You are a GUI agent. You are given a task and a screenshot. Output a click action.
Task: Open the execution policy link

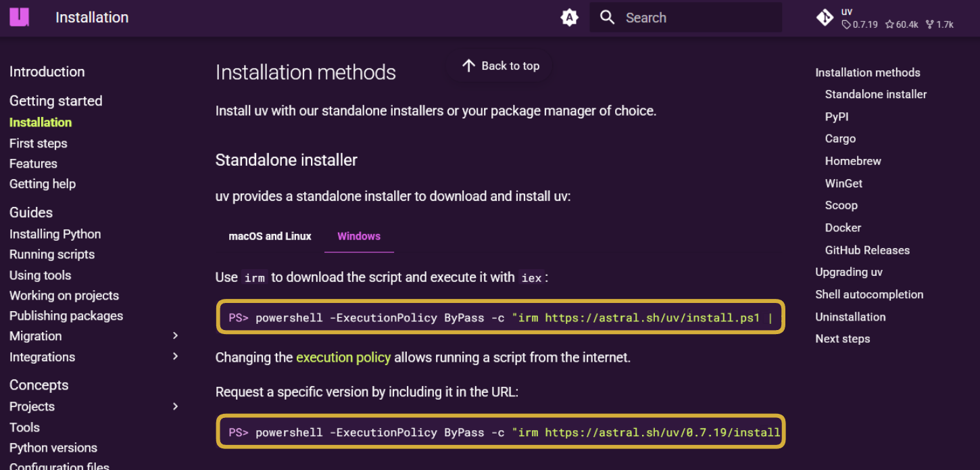(x=343, y=357)
